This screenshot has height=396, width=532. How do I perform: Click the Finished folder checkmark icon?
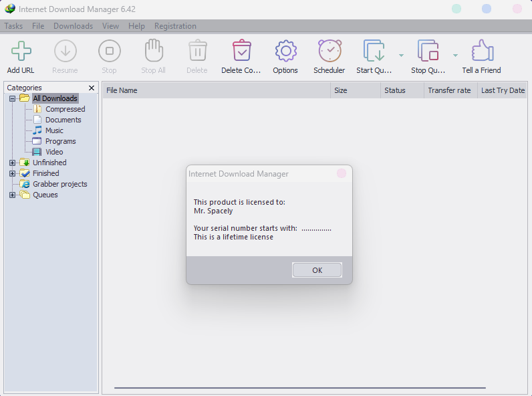click(25, 173)
